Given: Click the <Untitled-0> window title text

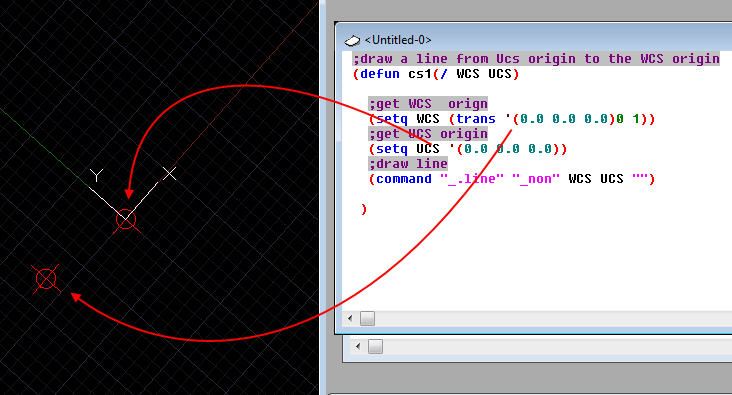Looking at the screenshot, I should click(x=398, y=40).
